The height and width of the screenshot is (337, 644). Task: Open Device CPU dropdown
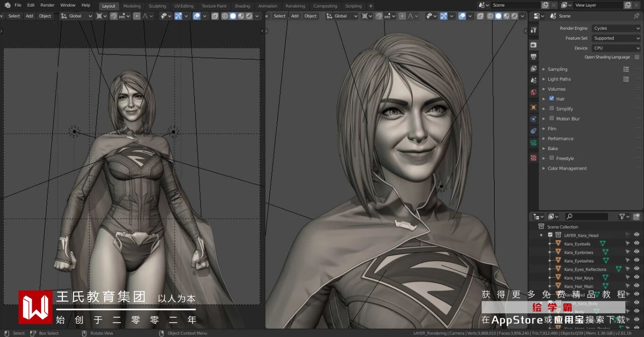[x=616, y=48]
